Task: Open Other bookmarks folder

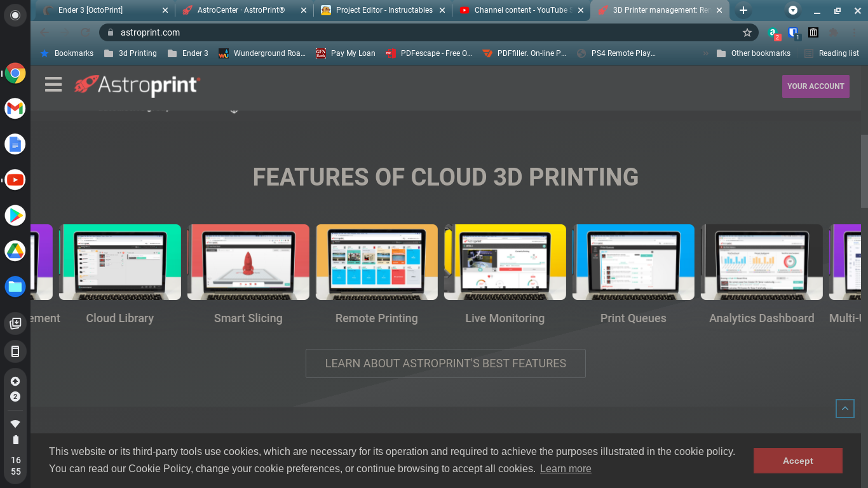Action: (x=754, y=53)
